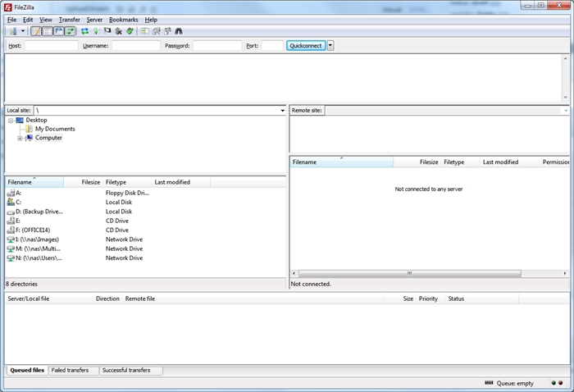
Task: Focus the Host input field
Action: [x=51, y=46]
